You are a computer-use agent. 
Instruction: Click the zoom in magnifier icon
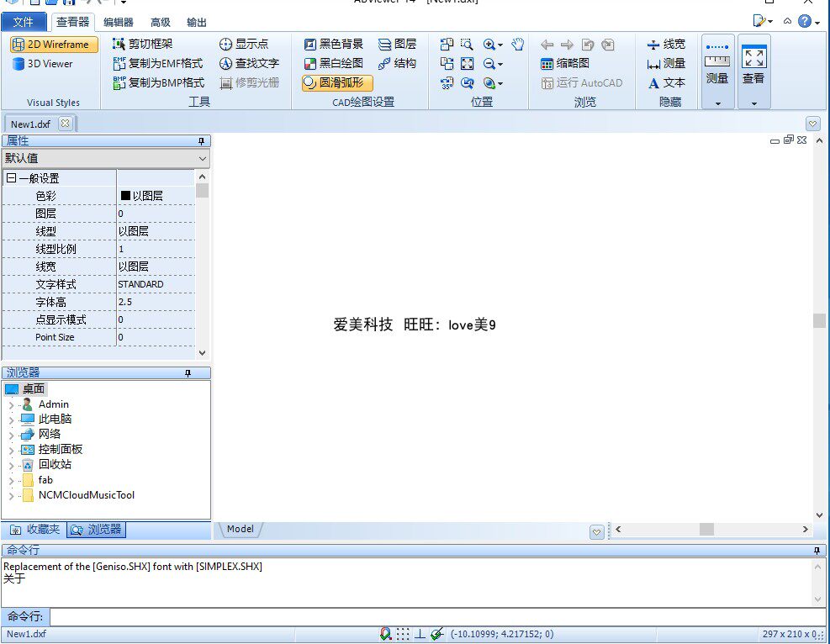pos(489,45)
